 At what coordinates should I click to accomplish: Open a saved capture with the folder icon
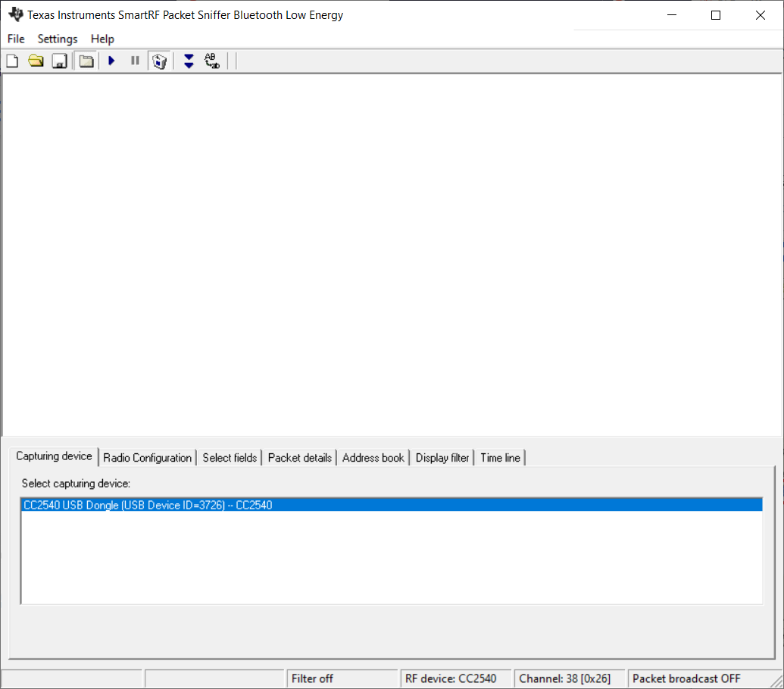[x=36, y=61]
